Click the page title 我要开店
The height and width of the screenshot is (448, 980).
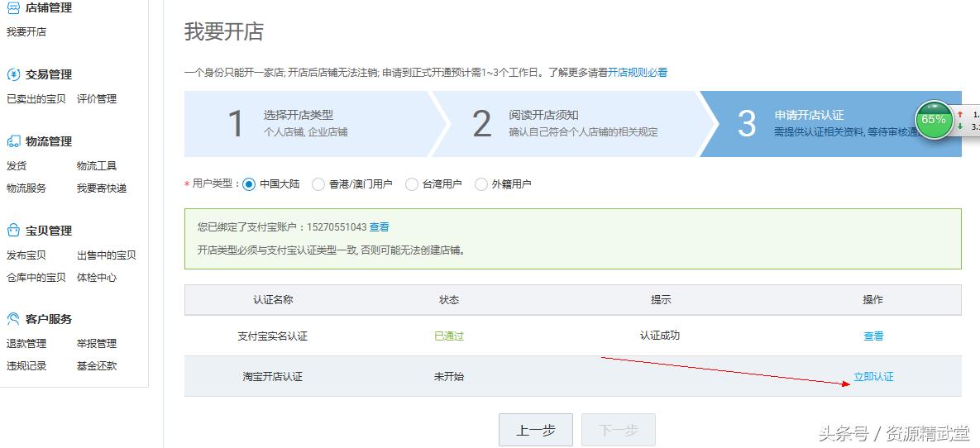[224, 31]
